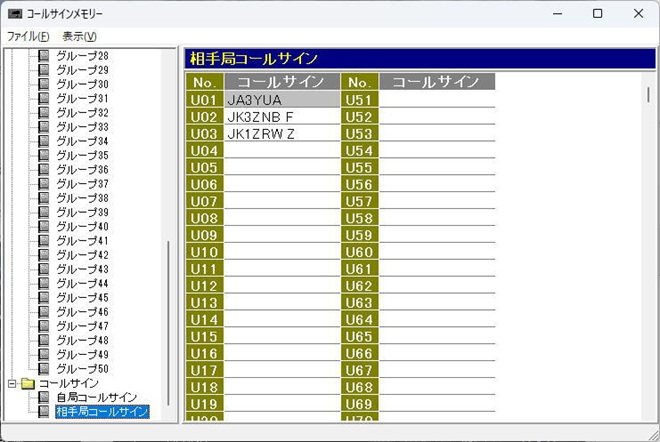This screenshot has height=442, width=660.
Task: Click the U03 row number header
Action: 204,134
